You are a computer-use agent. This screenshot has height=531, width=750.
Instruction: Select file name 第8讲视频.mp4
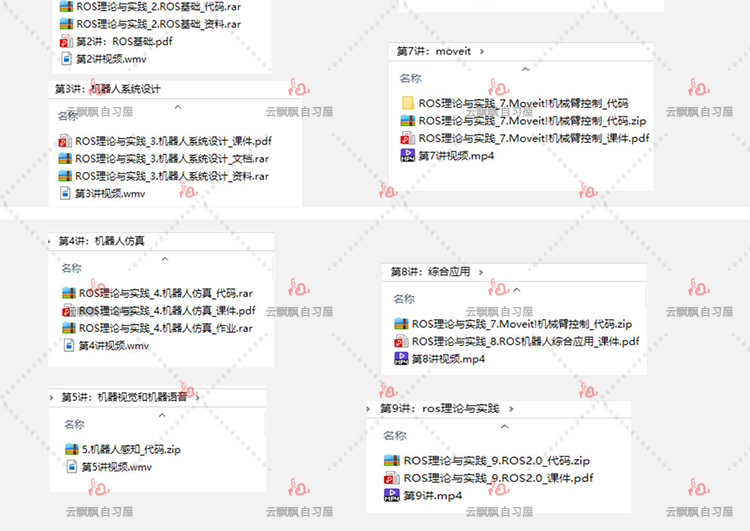[x=448, y=359]
